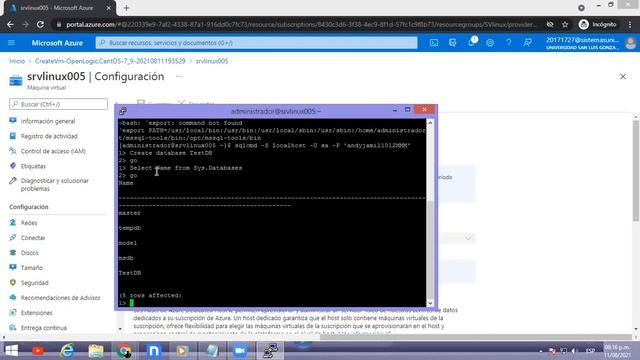640x360 pixels.
Task: Open Azure notifications bell
Action: pyautogui.click(x=471, y=42)
